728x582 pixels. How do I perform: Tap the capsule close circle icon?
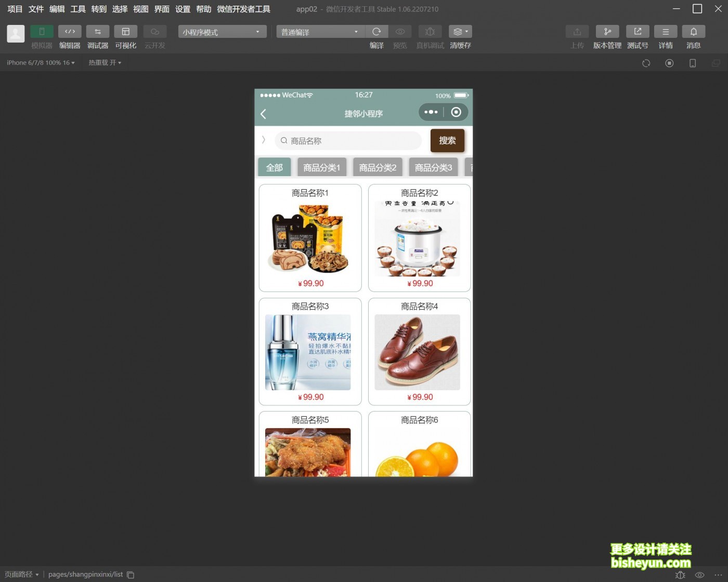[x=456, y=112]
